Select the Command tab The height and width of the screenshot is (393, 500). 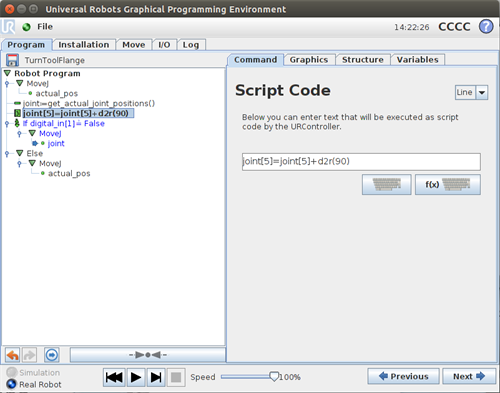pos(256,60)
